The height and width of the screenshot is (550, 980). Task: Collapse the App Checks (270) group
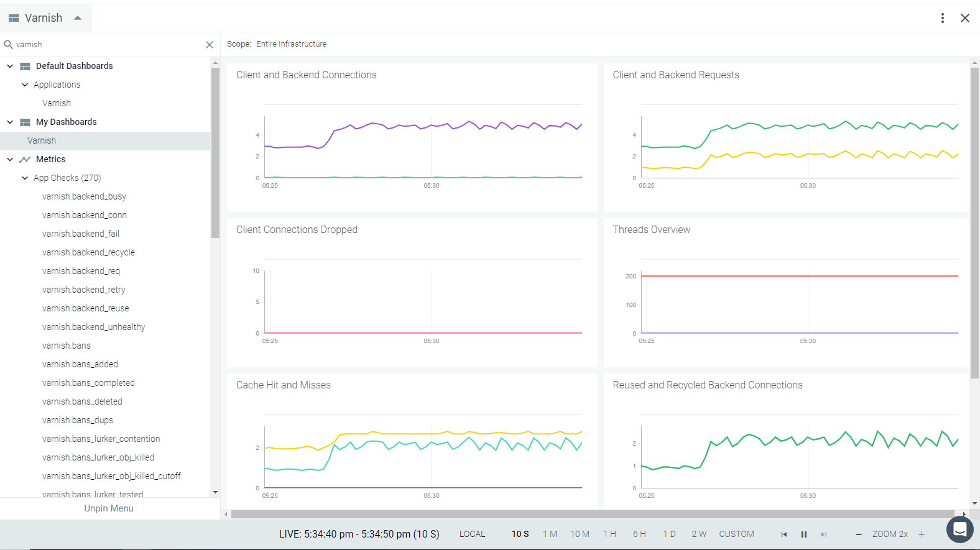click(25, 178)
